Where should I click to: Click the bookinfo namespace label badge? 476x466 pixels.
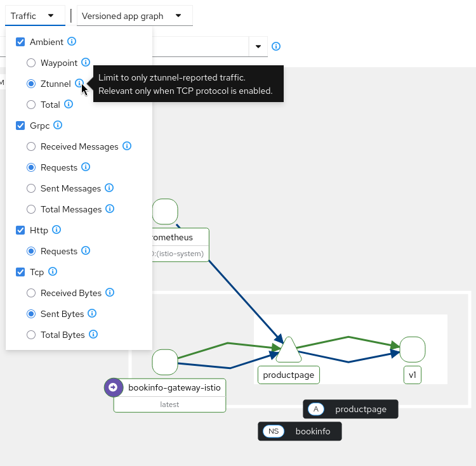pos(300,432)
